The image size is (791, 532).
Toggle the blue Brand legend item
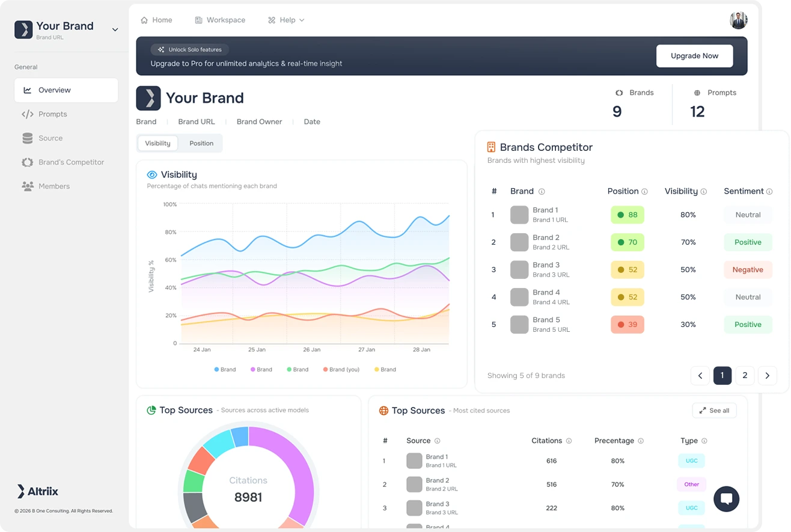[225, 370]
